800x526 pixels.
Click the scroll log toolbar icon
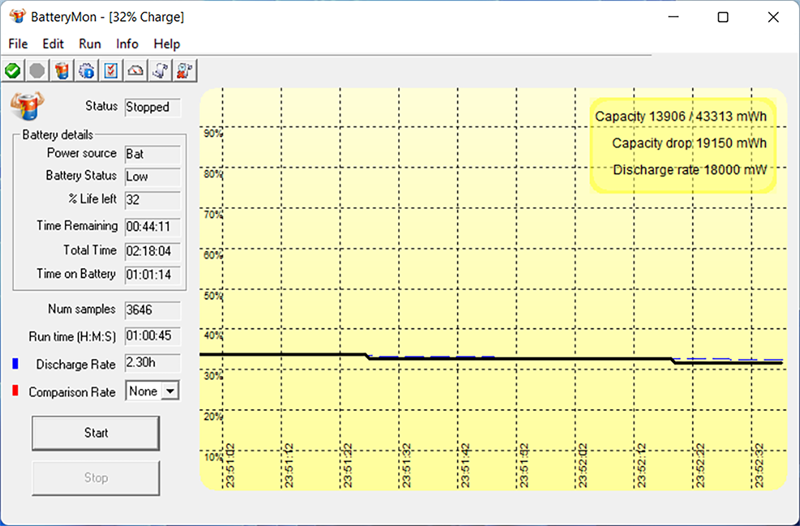click(160, 70)
